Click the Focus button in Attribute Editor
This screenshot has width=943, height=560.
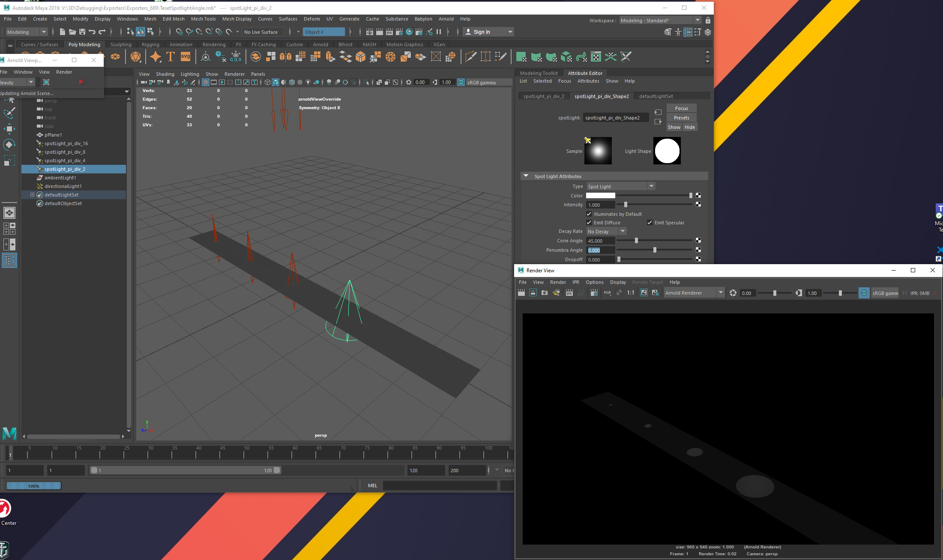681,108
